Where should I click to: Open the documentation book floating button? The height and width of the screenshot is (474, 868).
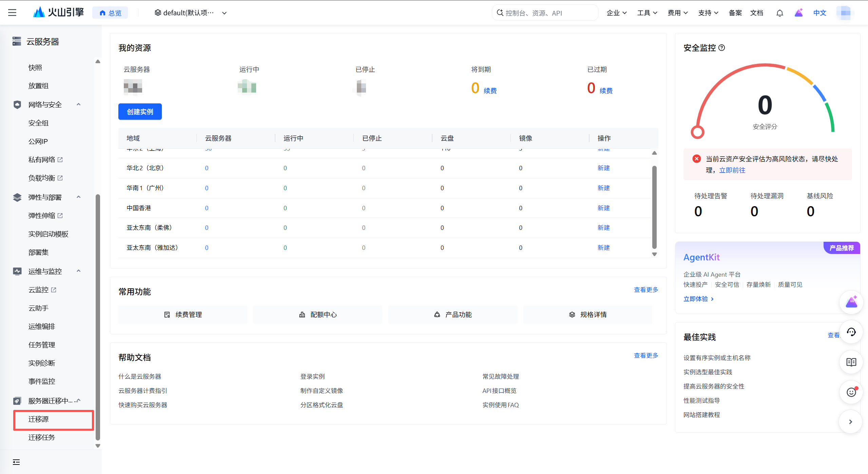[x=851, y=362]
